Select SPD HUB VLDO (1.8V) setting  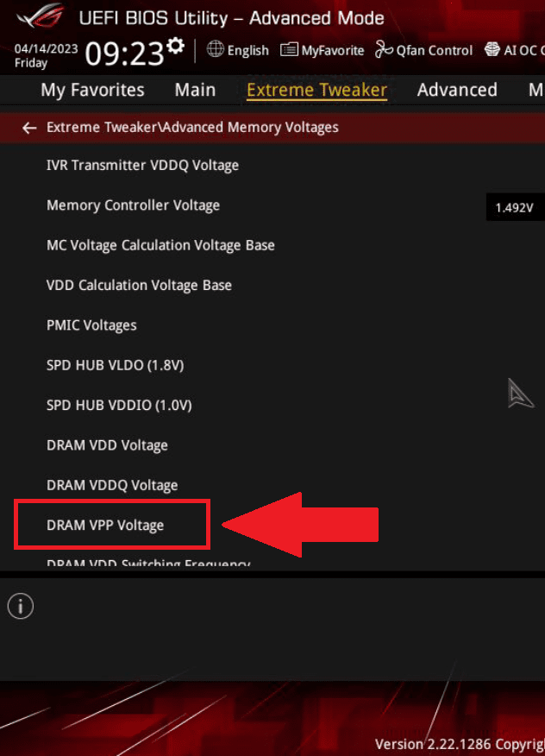point(115,365)
